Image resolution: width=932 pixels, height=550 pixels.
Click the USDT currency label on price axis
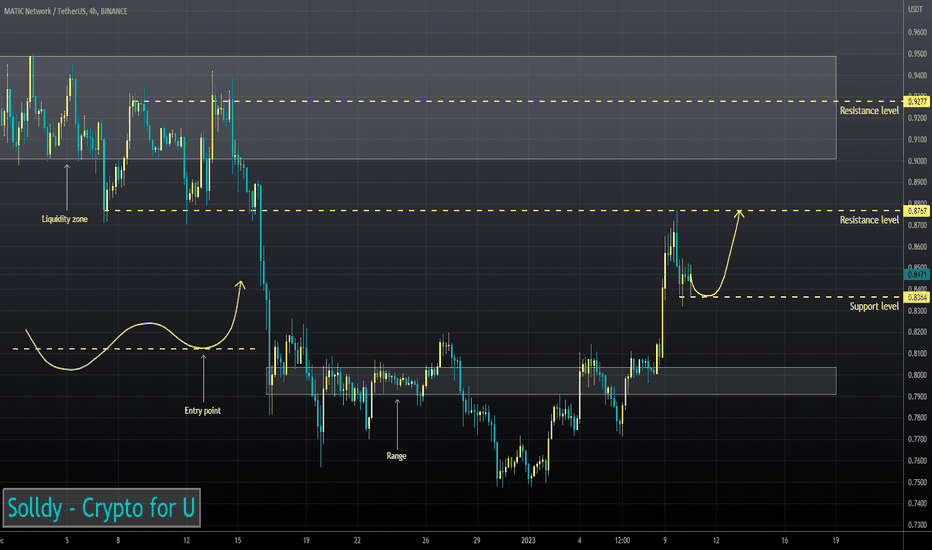click(x=916, y=9)
